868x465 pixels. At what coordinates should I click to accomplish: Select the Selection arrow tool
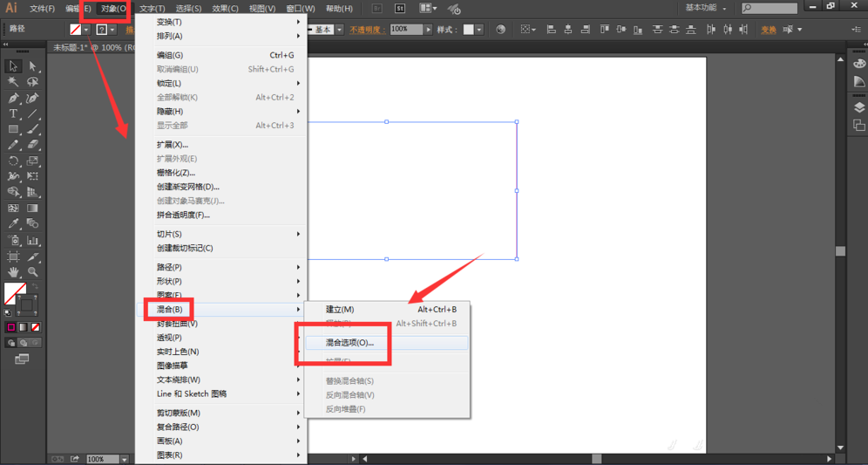click(13, 66)
